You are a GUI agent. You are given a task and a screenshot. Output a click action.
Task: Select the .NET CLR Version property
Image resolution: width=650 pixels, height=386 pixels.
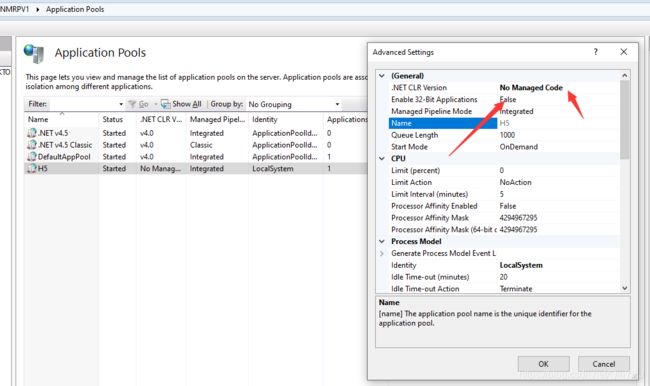[x=419, y=87]
